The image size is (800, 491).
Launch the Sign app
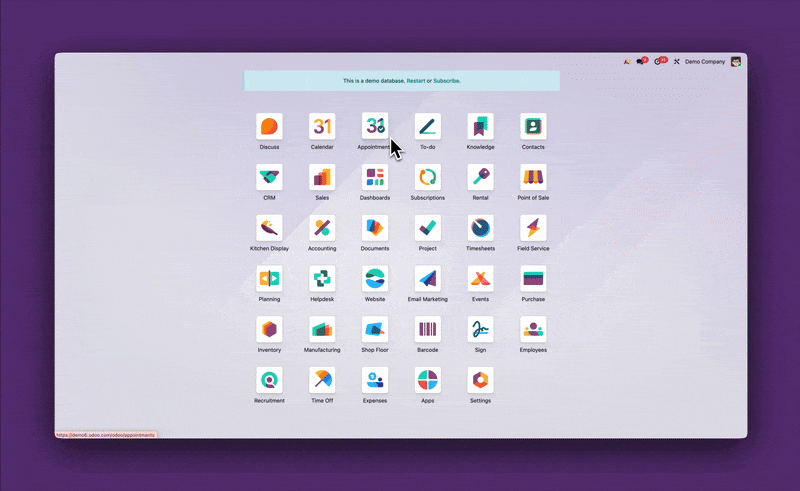(x=480, y=330)
